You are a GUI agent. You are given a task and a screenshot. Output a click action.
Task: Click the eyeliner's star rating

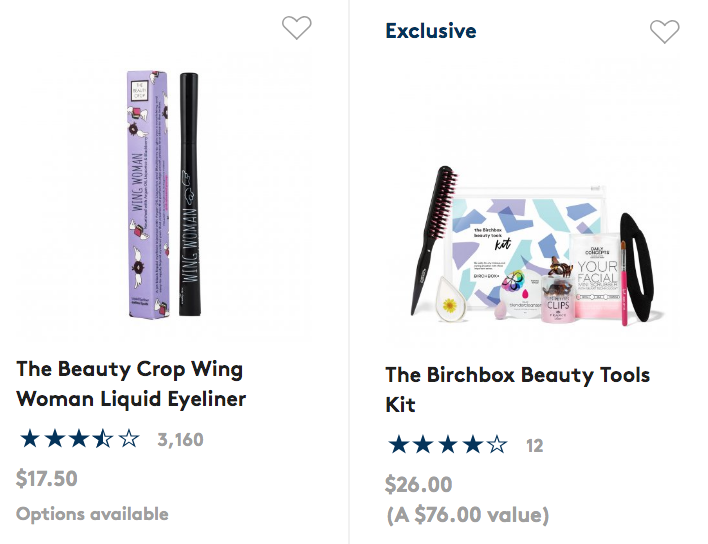(x=80, y=438)
